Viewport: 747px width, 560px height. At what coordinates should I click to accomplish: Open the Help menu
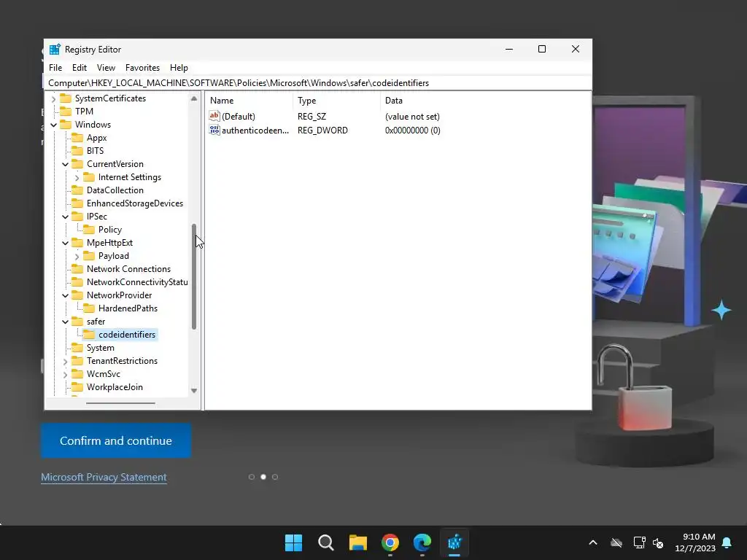pos(179,68)
